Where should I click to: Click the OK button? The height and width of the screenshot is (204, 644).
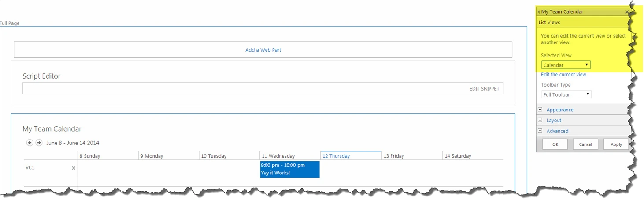tap(555, 144)
